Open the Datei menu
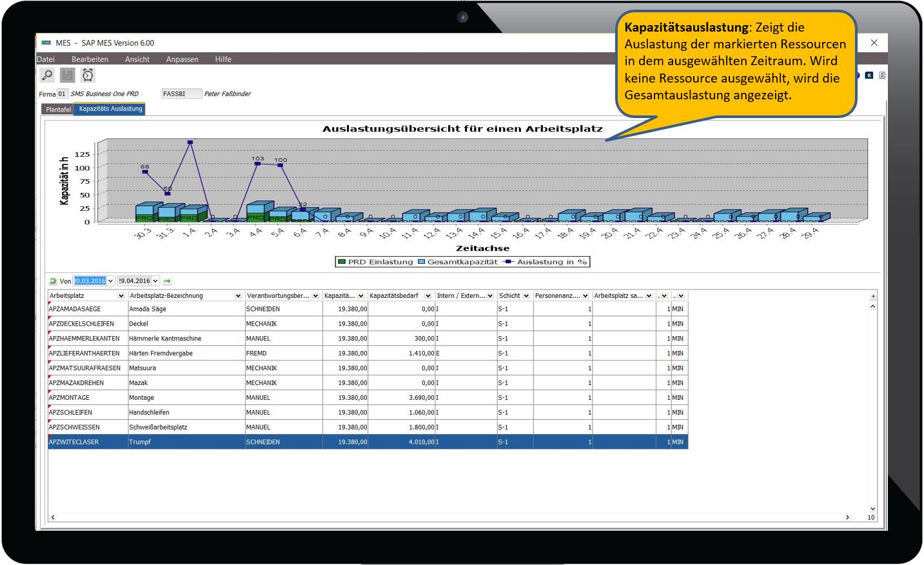Screen dimensions: 924x565 tap(46, 59)
